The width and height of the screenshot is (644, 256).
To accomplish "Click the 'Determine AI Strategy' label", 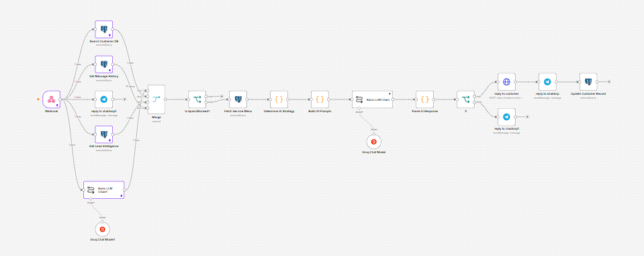I will (279, 112).
